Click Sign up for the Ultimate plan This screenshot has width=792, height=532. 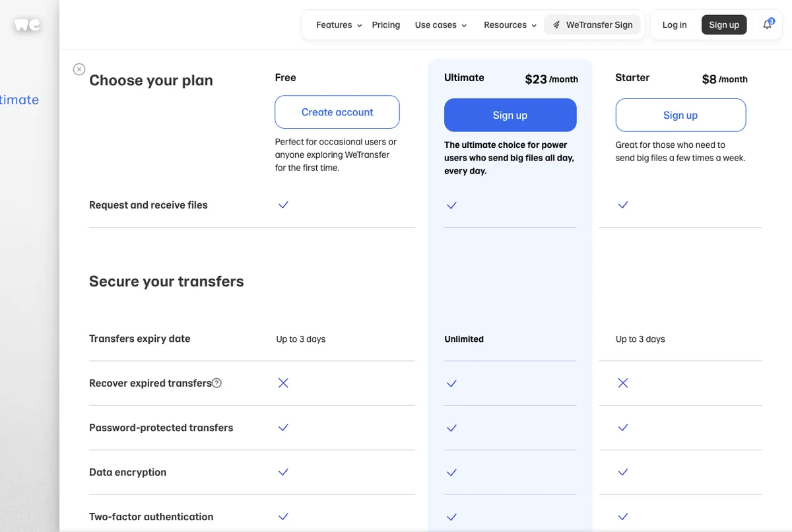tap(510, 116)
